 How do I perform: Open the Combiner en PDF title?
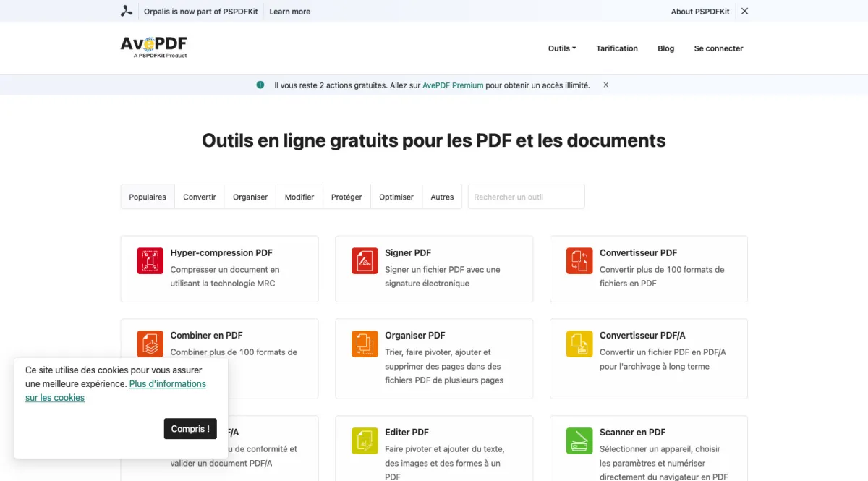coord(207,336)
